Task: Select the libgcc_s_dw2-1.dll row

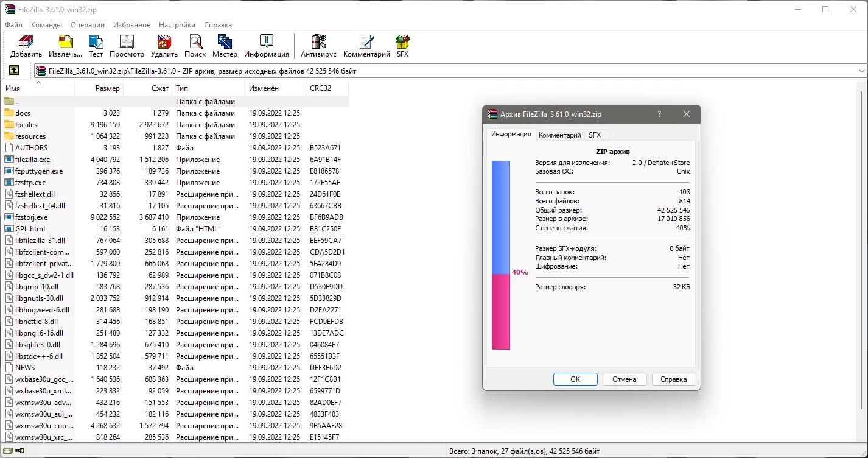Action: coord(175,275)
